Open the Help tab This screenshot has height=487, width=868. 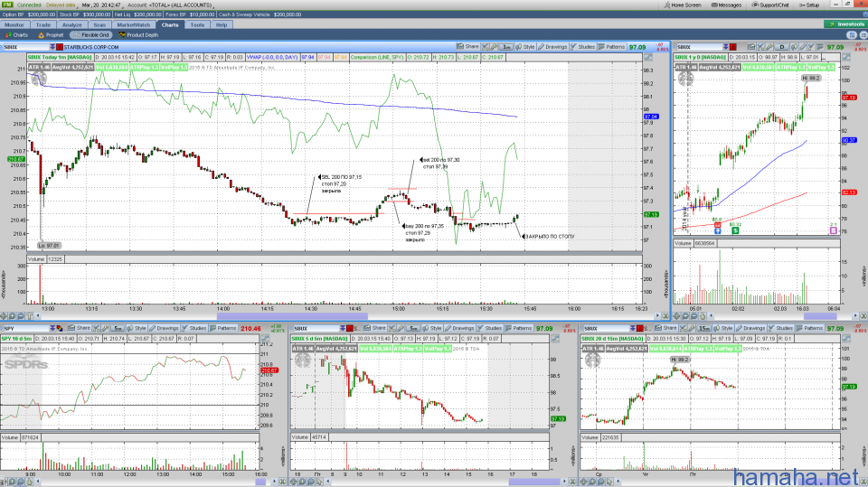222,25
